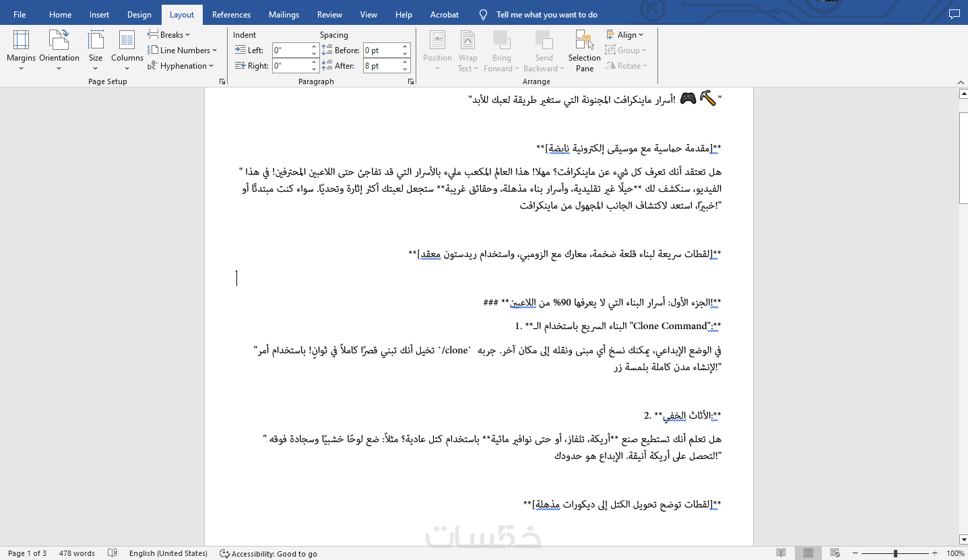968x560 pixels.
Task: Click the Tell me what you want to do box
Action: coord(546,14)
